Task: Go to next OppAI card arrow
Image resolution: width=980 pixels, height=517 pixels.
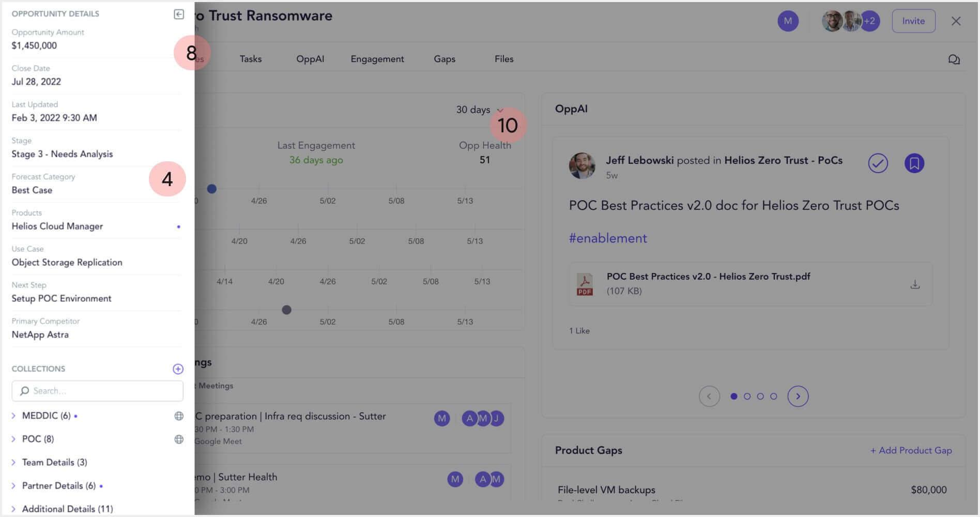Action: click(798, 397)
